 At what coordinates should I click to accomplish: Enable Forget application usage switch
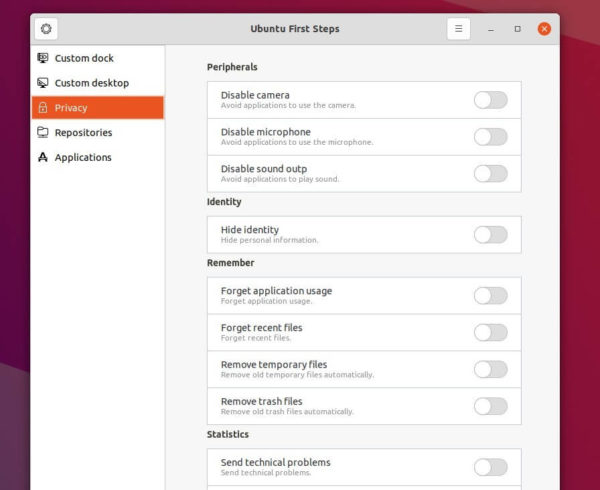491,296
